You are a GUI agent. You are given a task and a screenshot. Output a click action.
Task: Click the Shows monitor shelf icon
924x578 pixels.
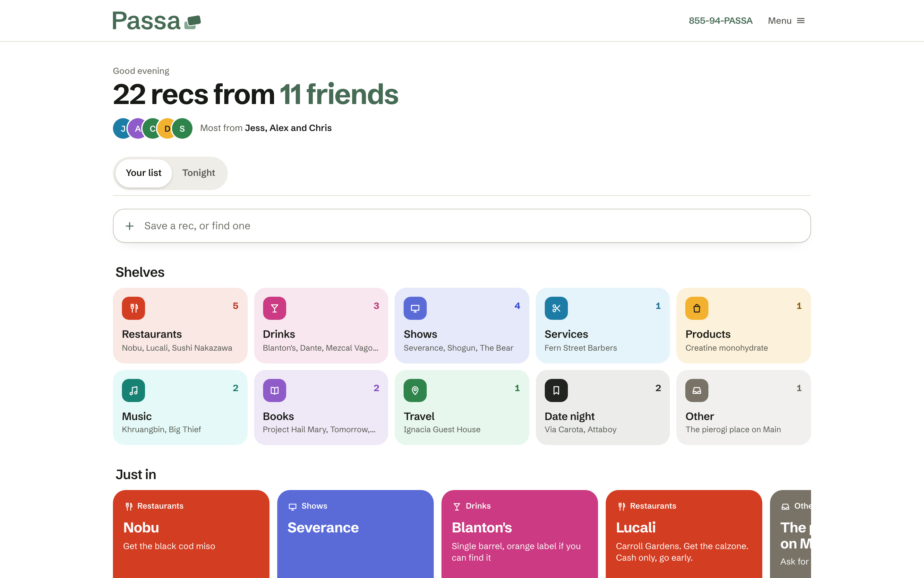tap(415, 308)
